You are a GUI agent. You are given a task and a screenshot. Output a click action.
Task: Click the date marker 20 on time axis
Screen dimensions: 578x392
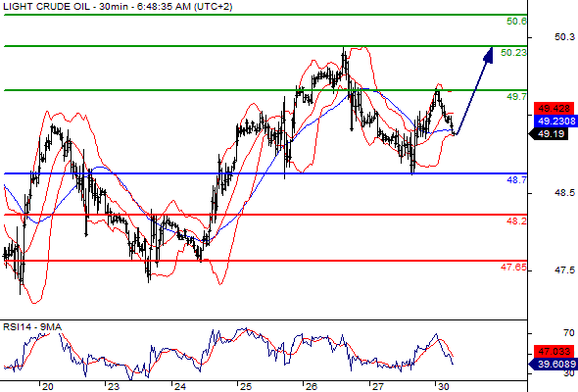tap(48, 386)
